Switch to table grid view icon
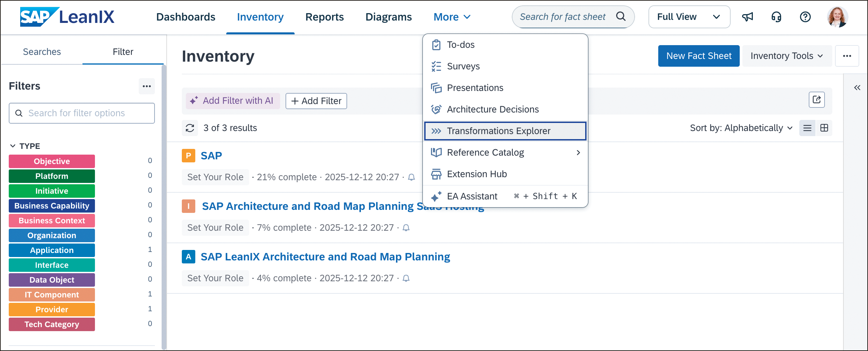The width and height of the screenshot is (868, 351). [824, 128]
